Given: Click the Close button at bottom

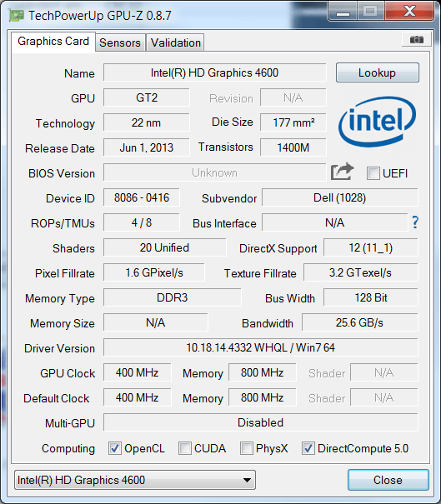Looking at the screenshot, I should click(388, 480).
